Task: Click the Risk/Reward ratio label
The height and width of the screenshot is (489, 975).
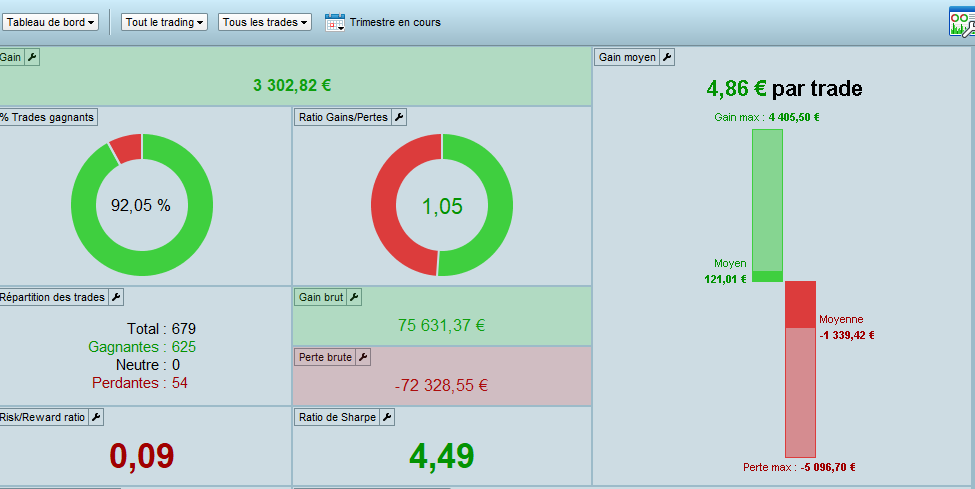Action: pyautogui.click(x=43, y=417)
